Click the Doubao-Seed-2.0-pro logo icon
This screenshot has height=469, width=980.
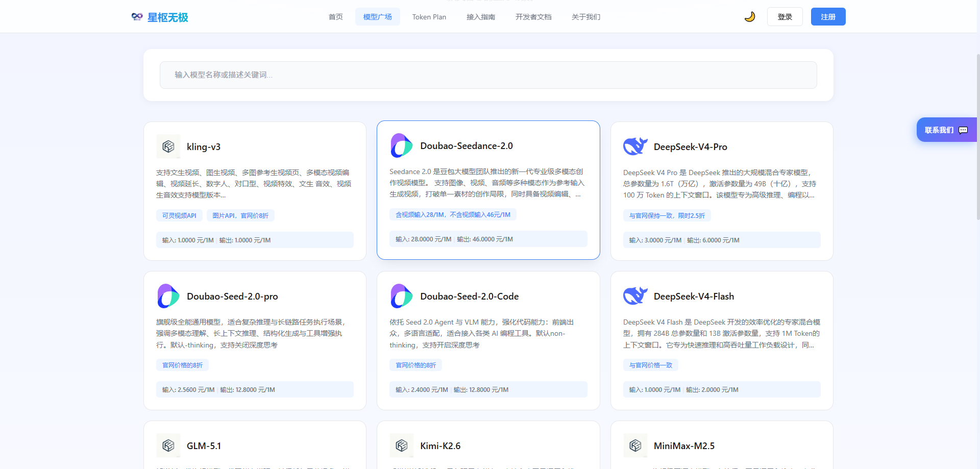pyautogui.click(x=168, y=296)
